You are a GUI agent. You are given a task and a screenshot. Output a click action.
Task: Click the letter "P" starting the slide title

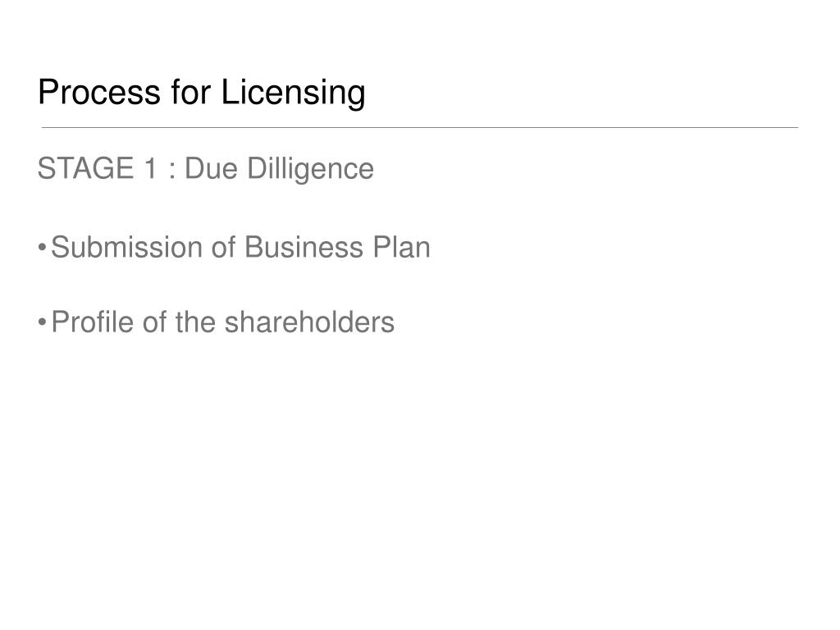click(x=48, y=92)
